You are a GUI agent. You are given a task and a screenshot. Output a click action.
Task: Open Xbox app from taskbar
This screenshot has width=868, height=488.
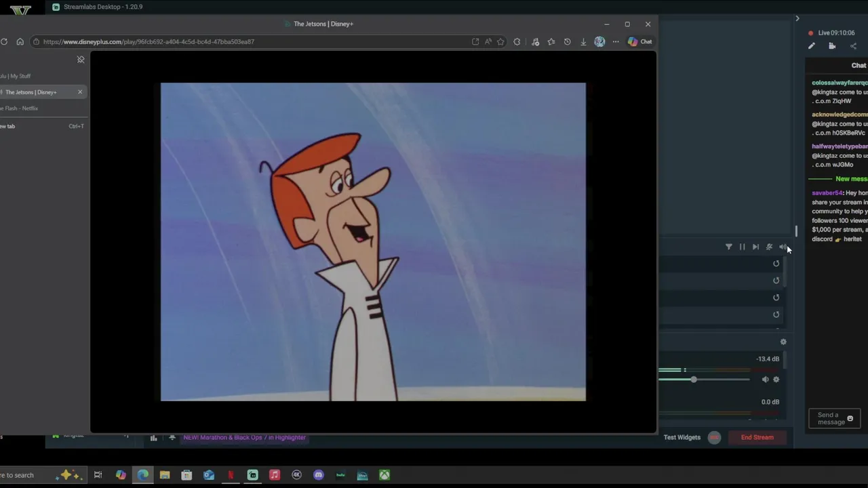(x=384, y=475)
